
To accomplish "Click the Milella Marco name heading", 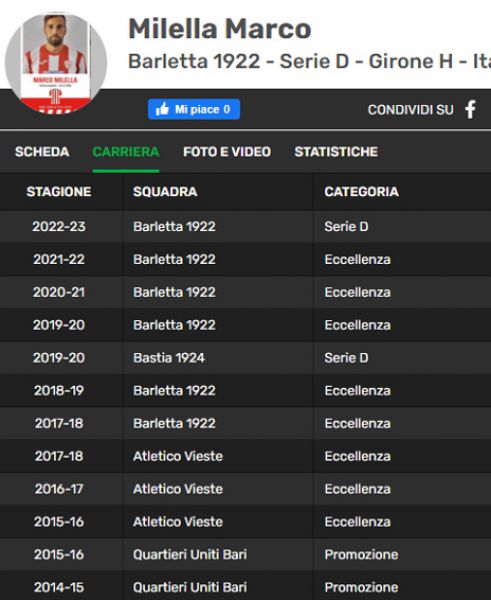I will [x=220, y=29].
